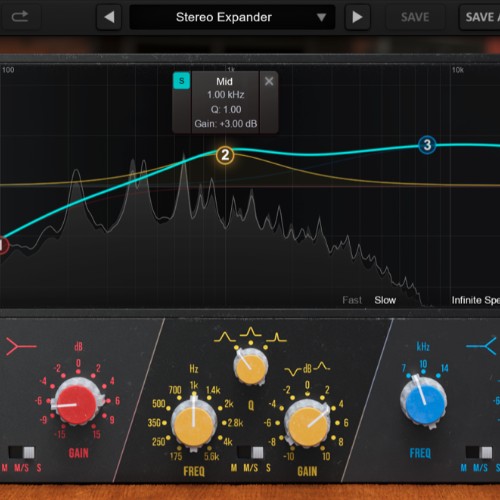The image size is (500, 500).
Task: Click the SAVE AS button
Action: (480, 17)
